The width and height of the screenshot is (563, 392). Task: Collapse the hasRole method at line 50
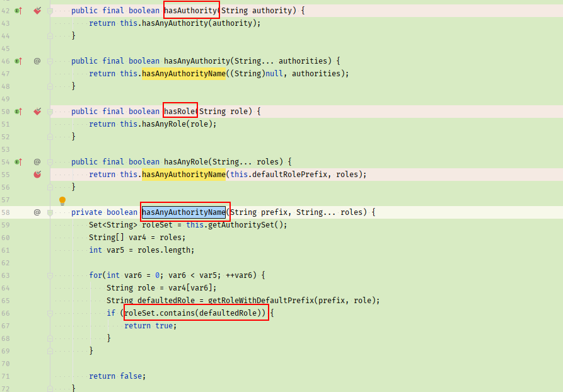point(50,112)
